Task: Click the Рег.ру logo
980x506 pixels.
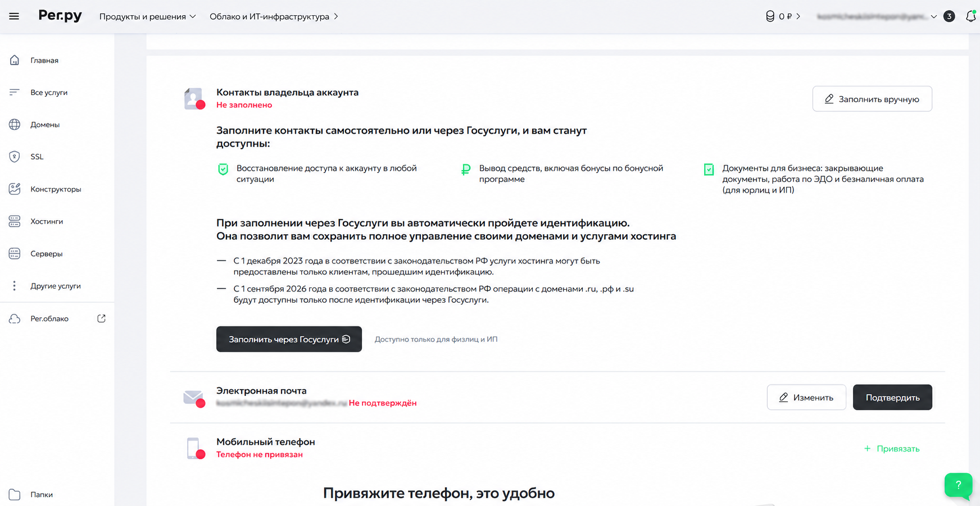Action: pyautogui.click(x=60, y=16)
